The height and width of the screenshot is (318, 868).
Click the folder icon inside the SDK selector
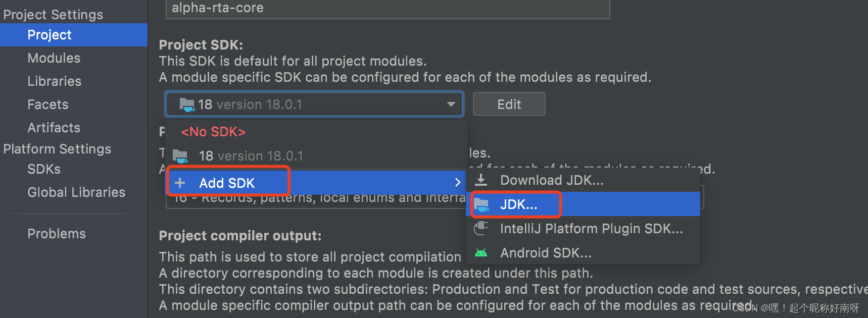(x=187, y=104)
